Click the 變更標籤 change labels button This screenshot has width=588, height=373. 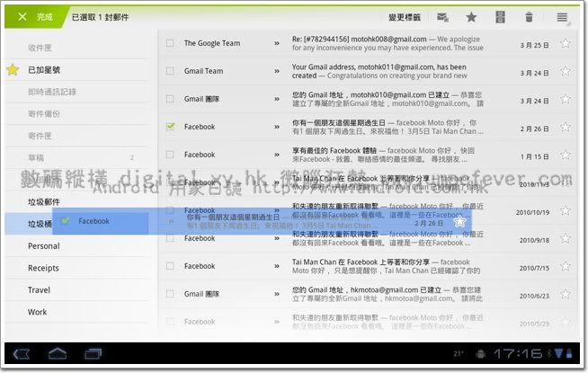click(404, 17)
